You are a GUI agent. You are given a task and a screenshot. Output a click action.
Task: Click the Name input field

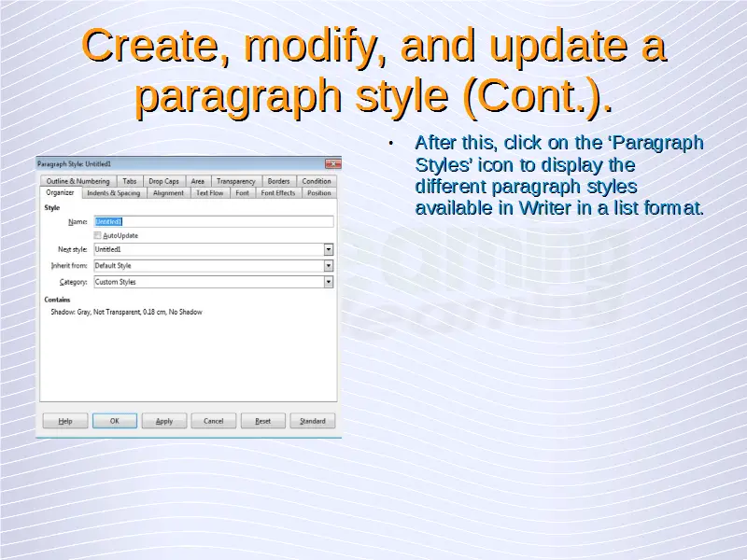213,222
